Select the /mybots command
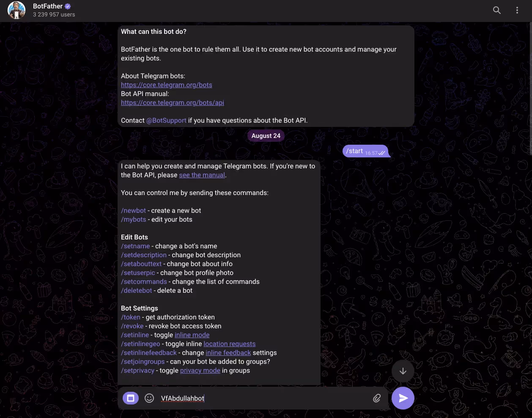 point(134,220)
